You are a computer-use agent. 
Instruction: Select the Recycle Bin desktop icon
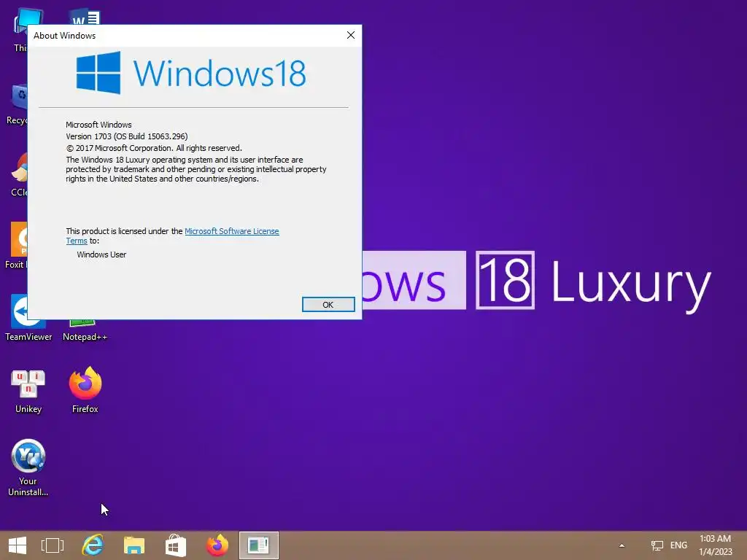coord(17,104)
